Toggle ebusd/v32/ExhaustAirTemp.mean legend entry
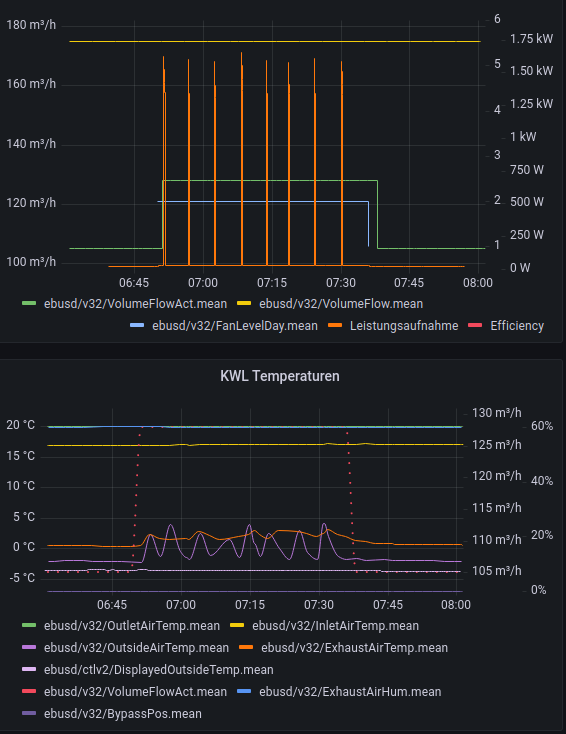The image size is (566, 734). coord(354,648)
